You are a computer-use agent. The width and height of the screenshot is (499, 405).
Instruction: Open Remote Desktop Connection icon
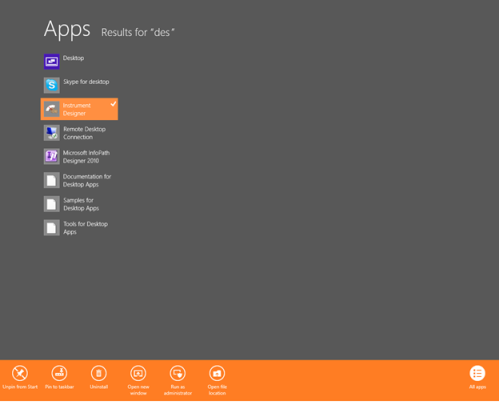(x=52, y=133)
